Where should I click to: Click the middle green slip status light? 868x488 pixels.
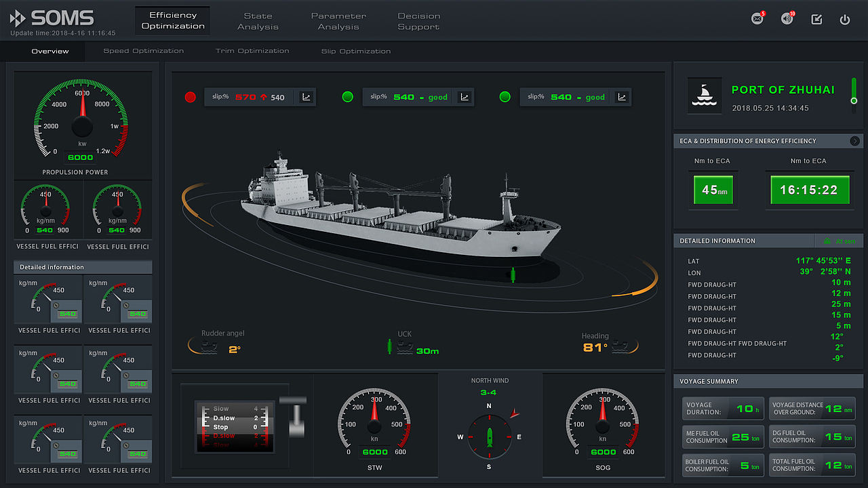tap(348, 97)
